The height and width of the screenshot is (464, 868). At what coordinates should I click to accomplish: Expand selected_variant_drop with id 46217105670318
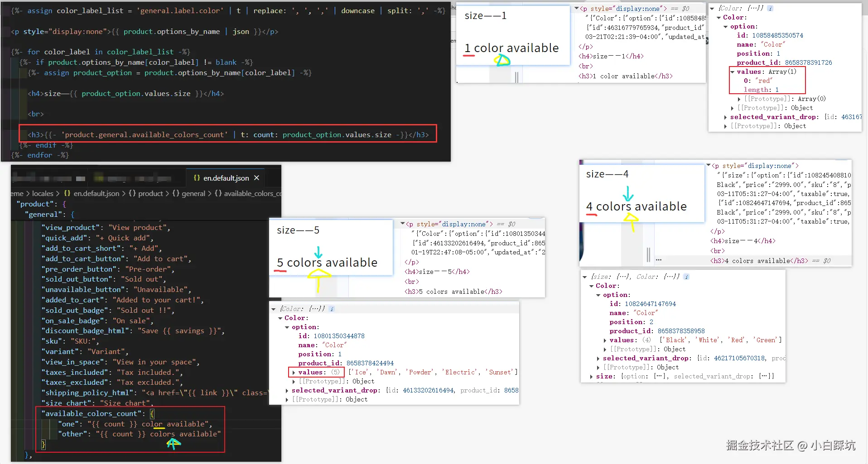[x=598, y=358]
